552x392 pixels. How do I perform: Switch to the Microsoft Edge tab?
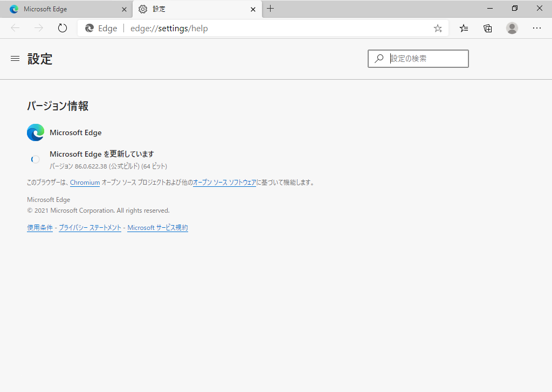coord(66,9)
